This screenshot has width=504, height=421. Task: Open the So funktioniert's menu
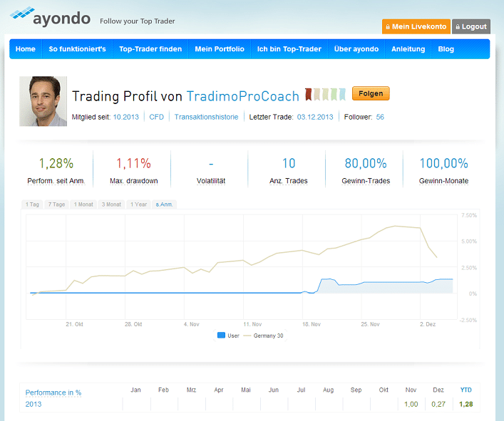77,49
